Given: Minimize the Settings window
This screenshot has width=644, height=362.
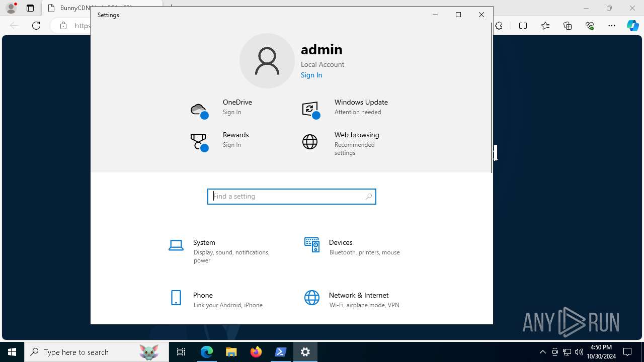Looking at the screenshot, I should [435, 15].
